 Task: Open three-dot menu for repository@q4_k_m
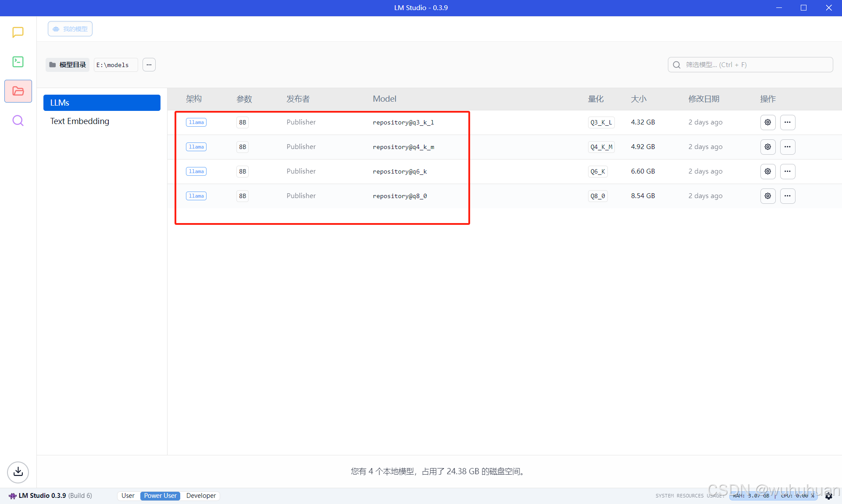788,147
